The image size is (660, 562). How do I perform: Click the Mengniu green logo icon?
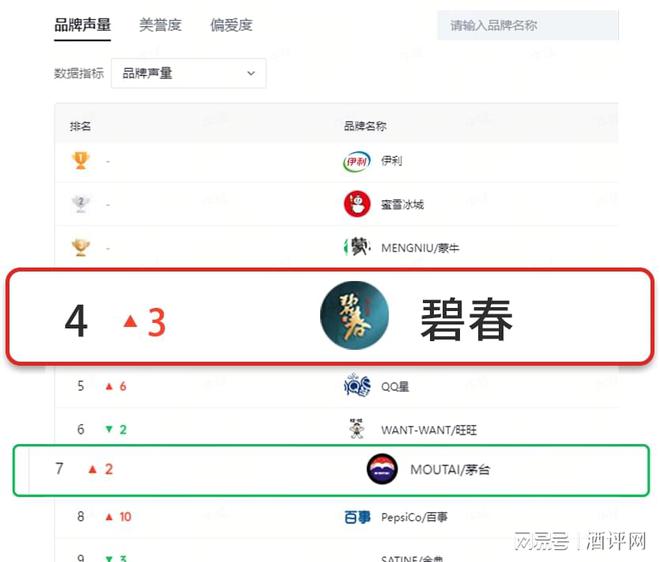357,247
